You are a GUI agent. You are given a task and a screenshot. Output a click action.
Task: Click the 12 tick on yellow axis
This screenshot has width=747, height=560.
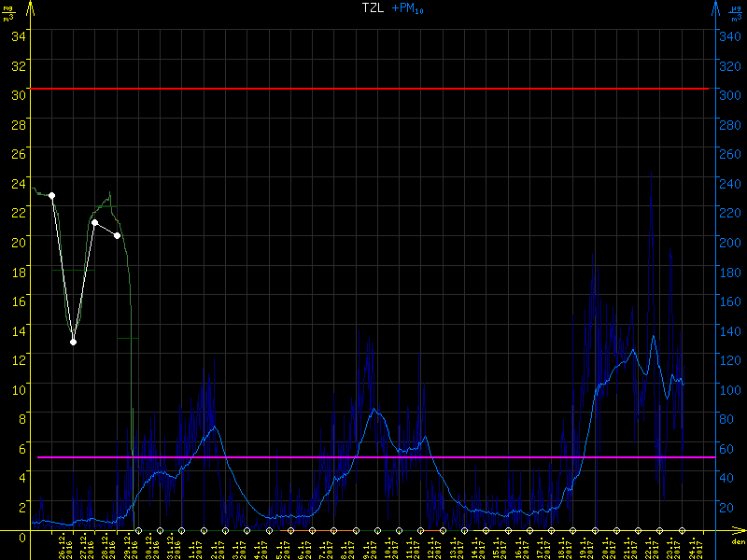coord(19,358)
